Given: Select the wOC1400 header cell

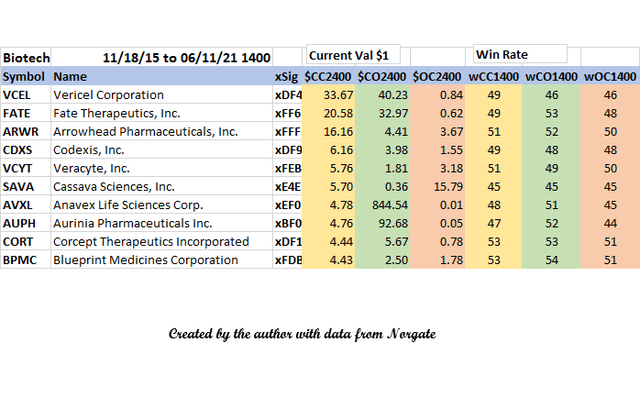Looking at the screenshot, I should (x=610, y=76).
